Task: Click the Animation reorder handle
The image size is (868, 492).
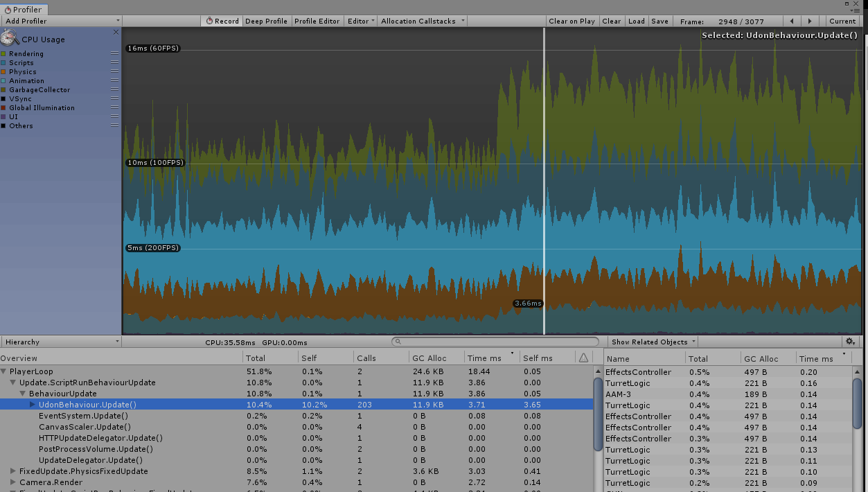Action: click(114, 80)
